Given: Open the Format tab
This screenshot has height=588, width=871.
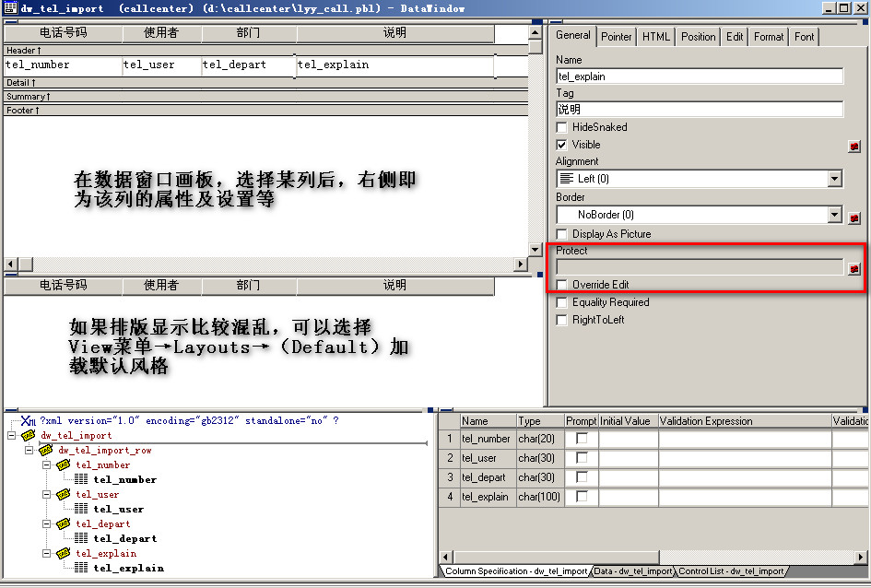Looking at the screenshot, I should click(x=769, y=37).
